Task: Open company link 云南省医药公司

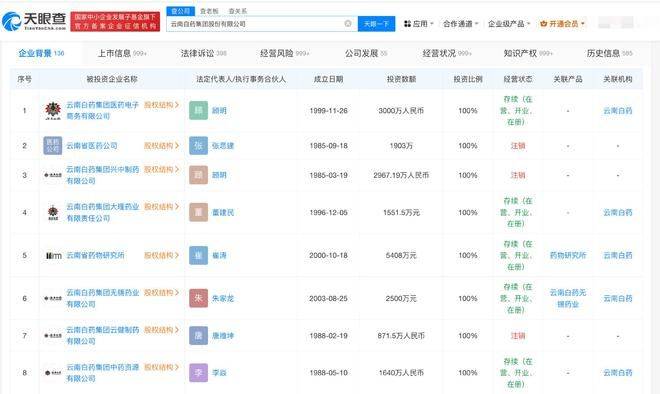Action: click(92, 146)
